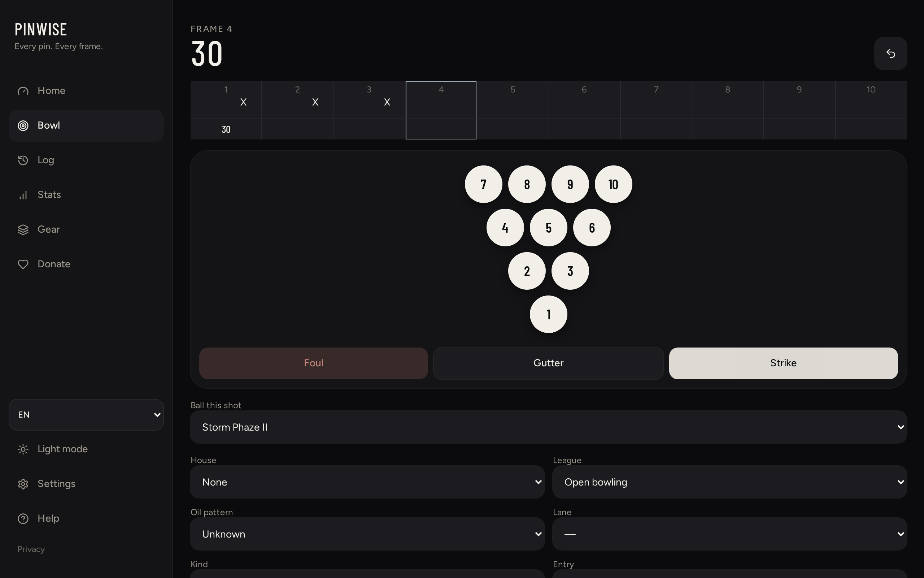Toggle pin 4 on the pin deck
924x578 pixels.
[x=505, y=228]
